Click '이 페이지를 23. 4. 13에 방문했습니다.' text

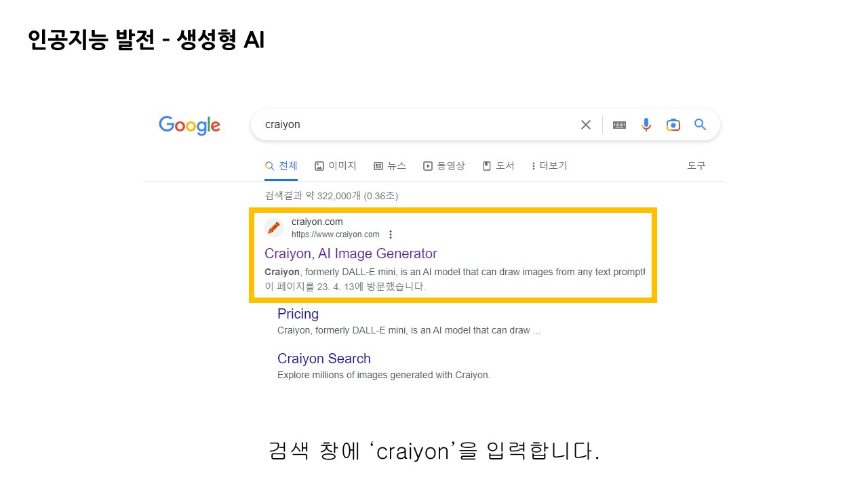345,286
